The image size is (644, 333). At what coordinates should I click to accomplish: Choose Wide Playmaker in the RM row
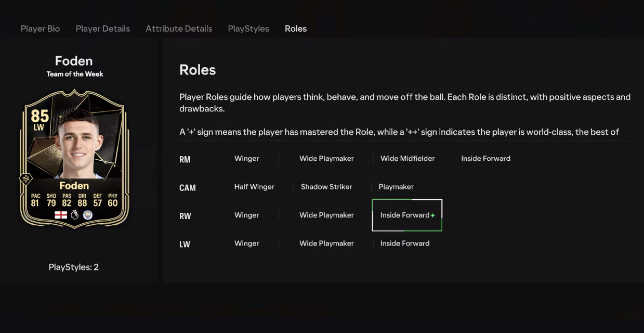pyautogui.click(x=326, y=159)
